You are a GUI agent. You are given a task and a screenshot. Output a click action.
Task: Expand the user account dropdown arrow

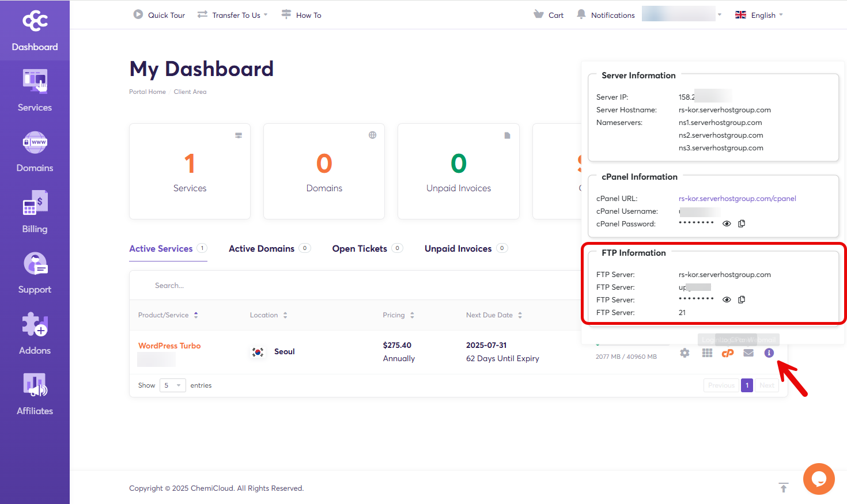pyautogui.click(x=720, y=15)
